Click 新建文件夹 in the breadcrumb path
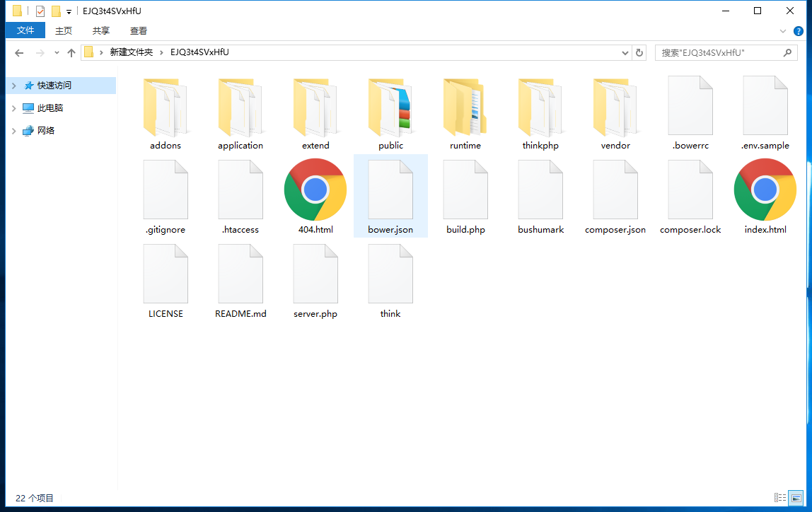Image resolution: width=812 pixels, height=512 pixels. [x=131, y=53]
